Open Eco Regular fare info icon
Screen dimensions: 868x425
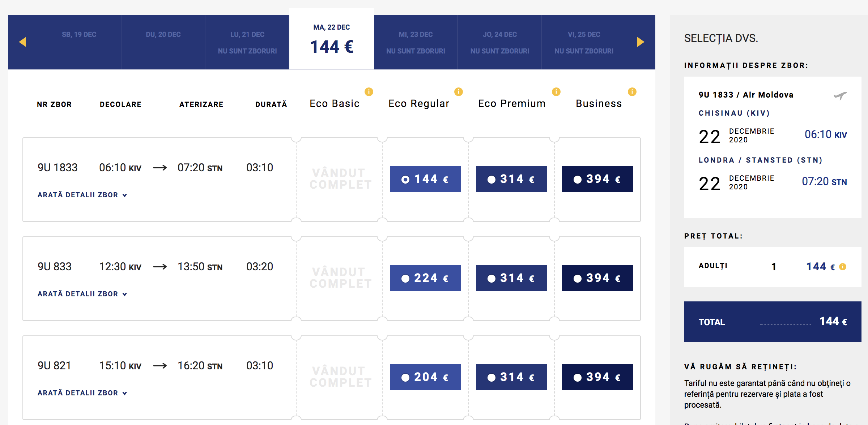click(x=458, y=92)
